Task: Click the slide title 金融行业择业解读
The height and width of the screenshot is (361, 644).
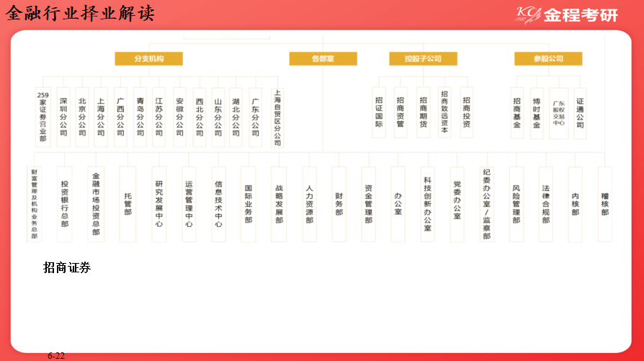Action: point(80,13)
